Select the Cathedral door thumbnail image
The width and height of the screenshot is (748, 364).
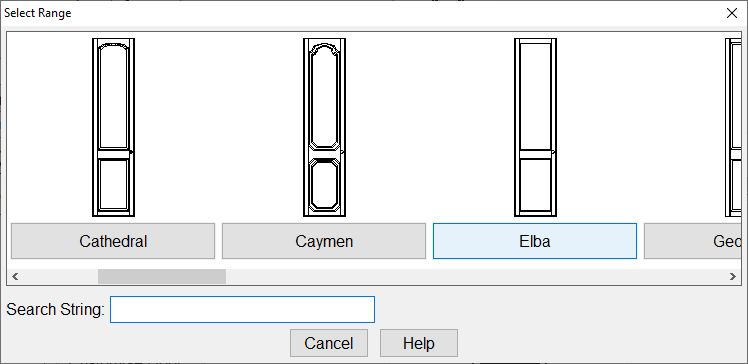[x=113, y=127]
